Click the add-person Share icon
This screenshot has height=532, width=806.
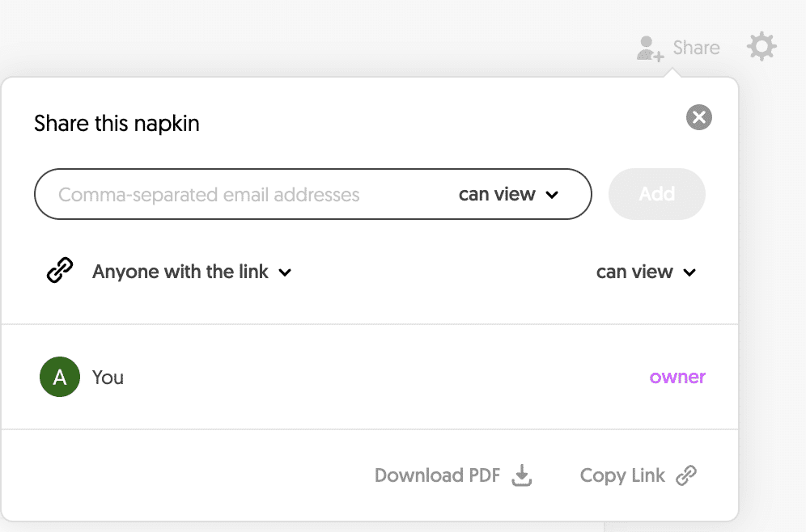[650, 49]
